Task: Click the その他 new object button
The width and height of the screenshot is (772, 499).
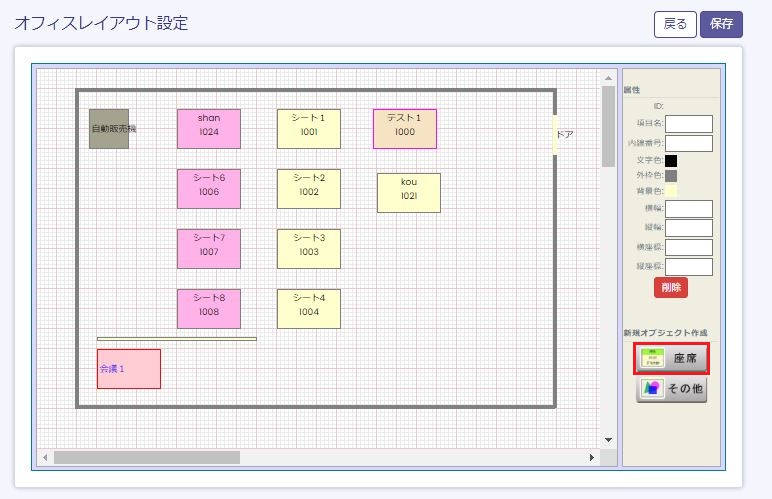Action: point(671,389)
